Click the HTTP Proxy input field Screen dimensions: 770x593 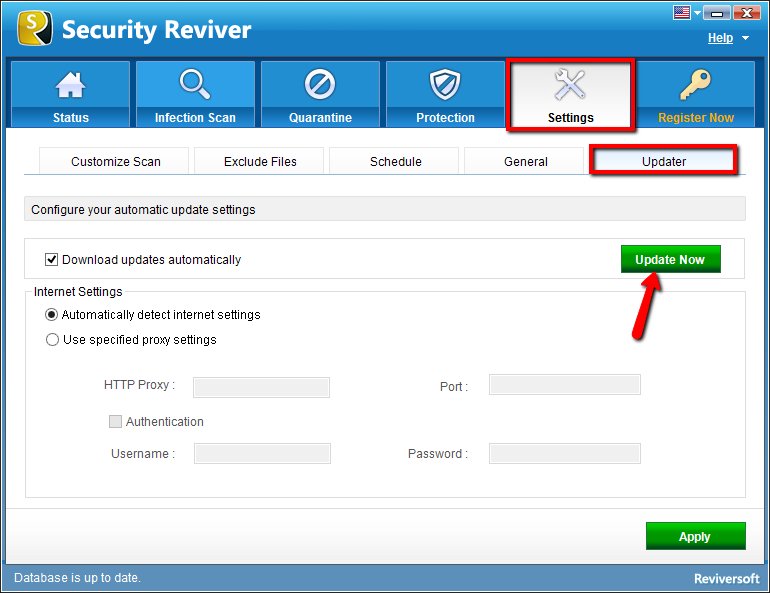[x=262, y=387]
